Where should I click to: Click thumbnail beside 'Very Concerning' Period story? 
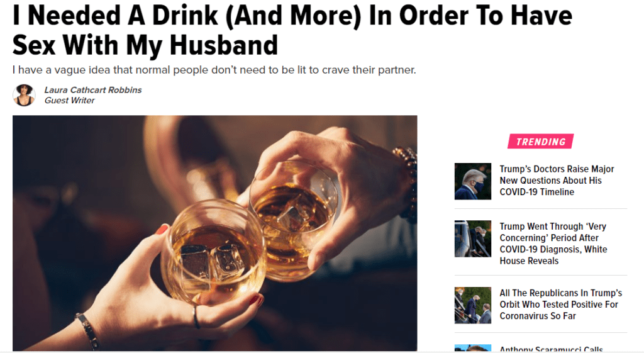coord(473,238)
